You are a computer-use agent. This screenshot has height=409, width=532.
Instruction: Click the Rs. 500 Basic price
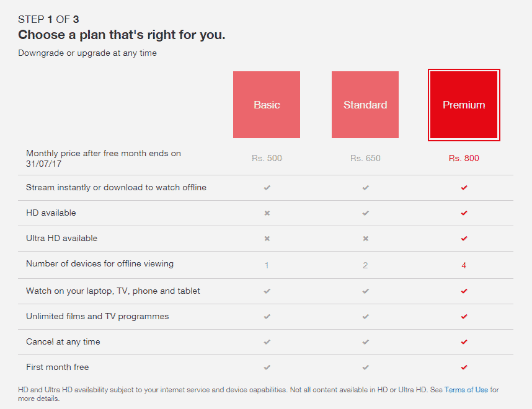267,158
